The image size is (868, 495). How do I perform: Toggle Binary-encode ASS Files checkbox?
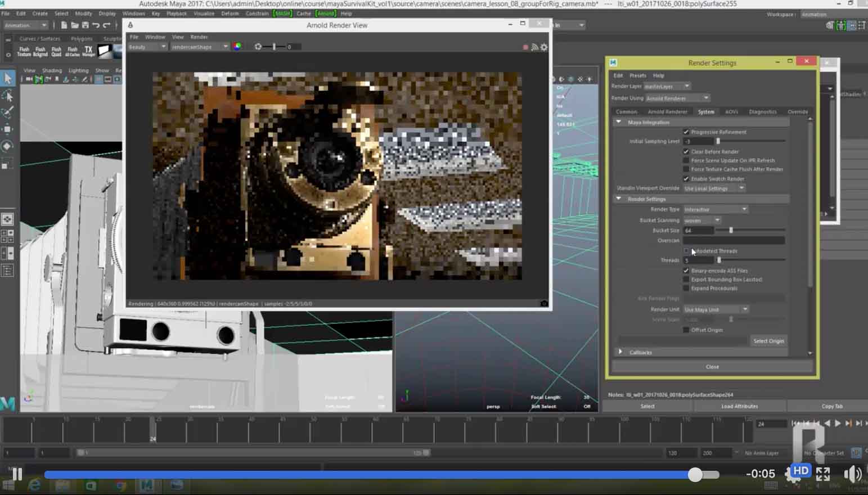[686, 271]
